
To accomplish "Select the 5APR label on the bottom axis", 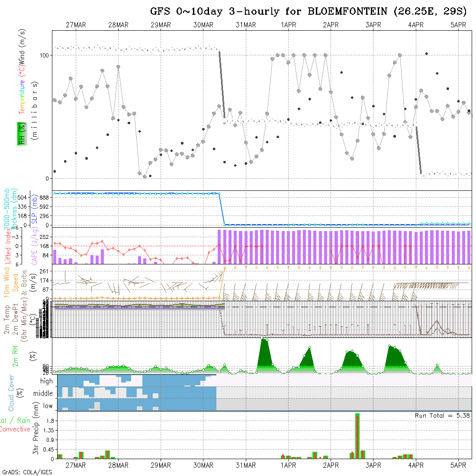I will tap(458, 465).
